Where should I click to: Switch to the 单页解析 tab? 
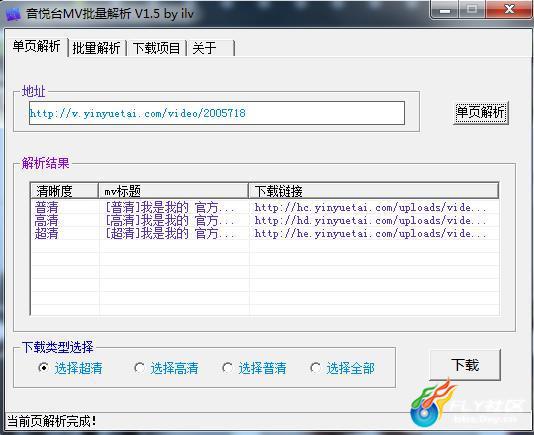pyautogui.click(x=36, y=47)
